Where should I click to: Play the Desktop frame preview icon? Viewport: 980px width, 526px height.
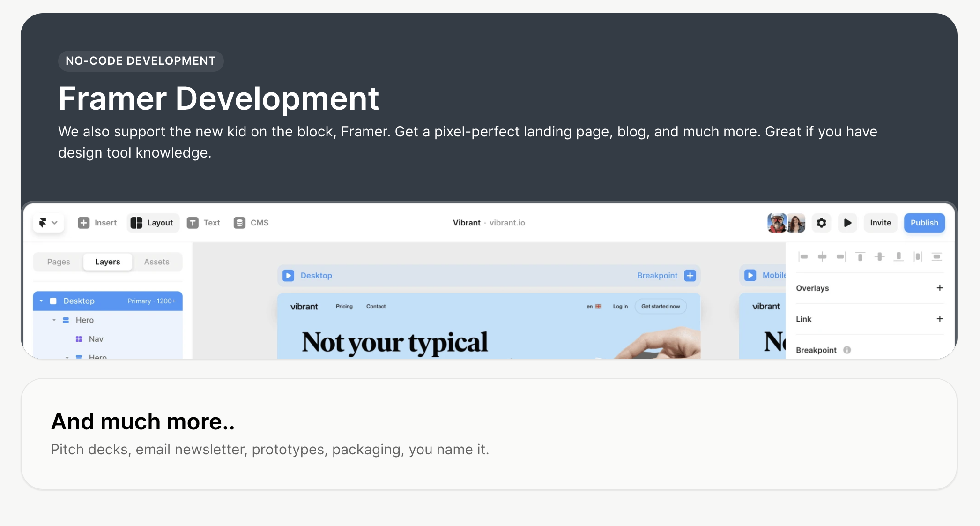coord(288,276)
